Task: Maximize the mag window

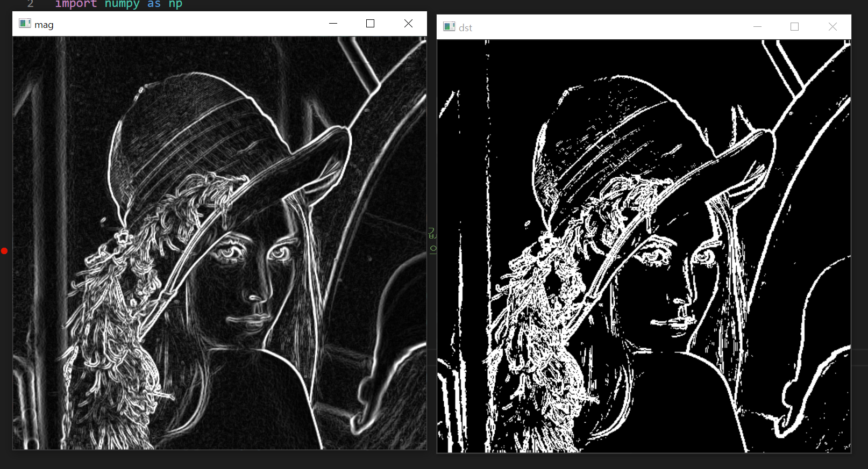Action: 370,24
